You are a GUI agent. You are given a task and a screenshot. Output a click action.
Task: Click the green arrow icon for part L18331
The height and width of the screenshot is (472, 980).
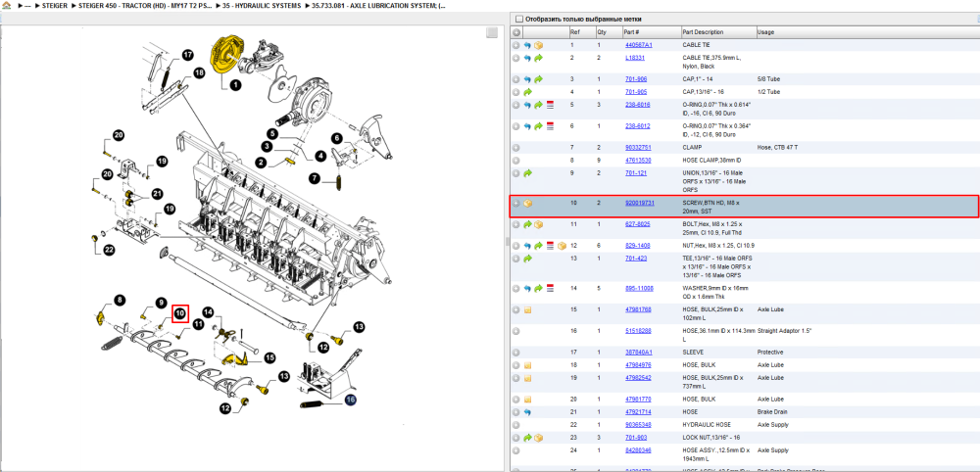(538, 58)
